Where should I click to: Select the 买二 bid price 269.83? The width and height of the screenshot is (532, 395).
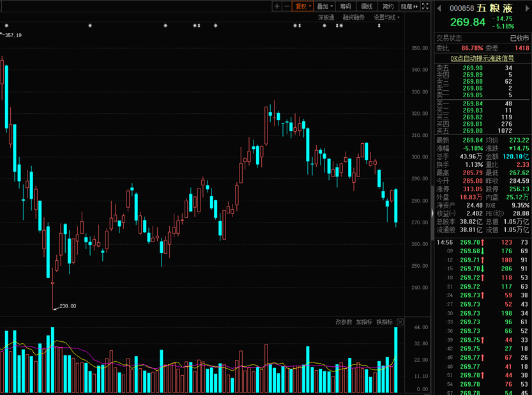(473, 111)
